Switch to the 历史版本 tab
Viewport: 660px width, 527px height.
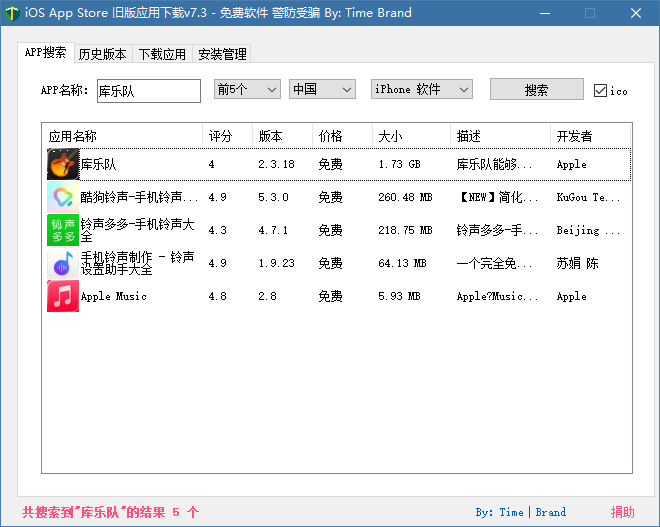pyautogui.click(x=103, y=54)
